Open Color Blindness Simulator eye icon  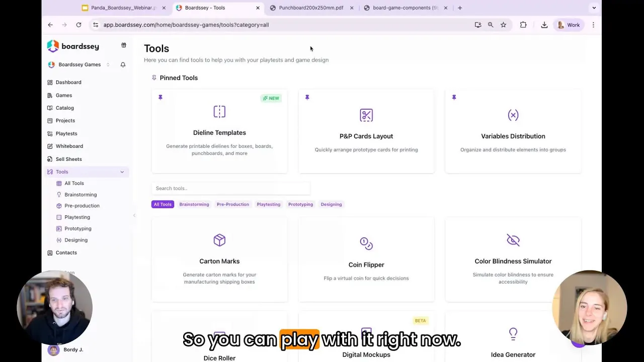click(x=513, y=240)
